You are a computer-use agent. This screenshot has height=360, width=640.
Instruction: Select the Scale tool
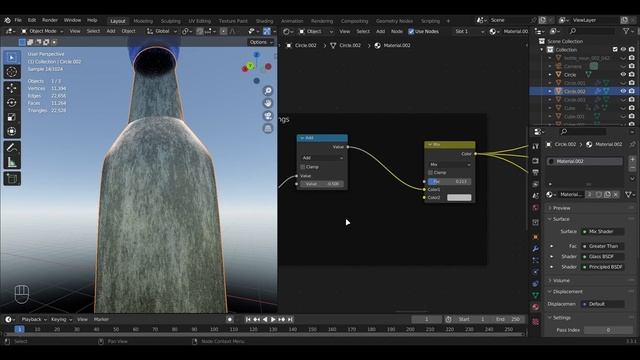[x=11, y=117]
